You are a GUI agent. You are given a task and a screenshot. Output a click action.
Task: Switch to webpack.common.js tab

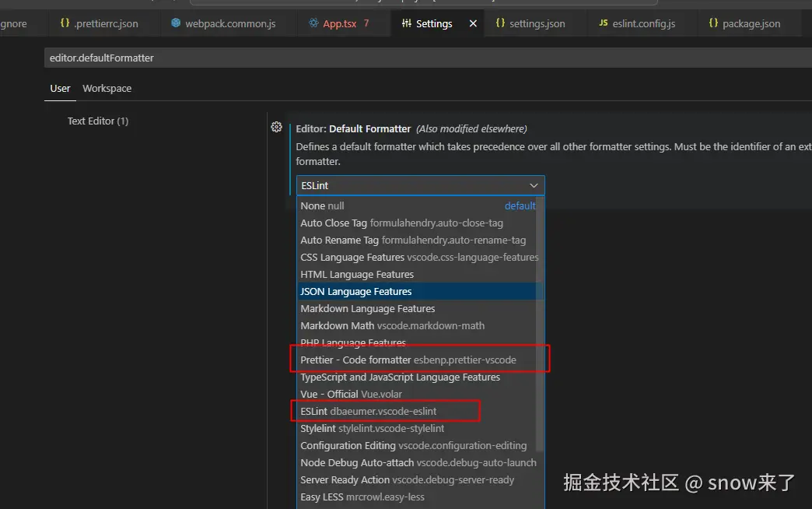point(229,24)
